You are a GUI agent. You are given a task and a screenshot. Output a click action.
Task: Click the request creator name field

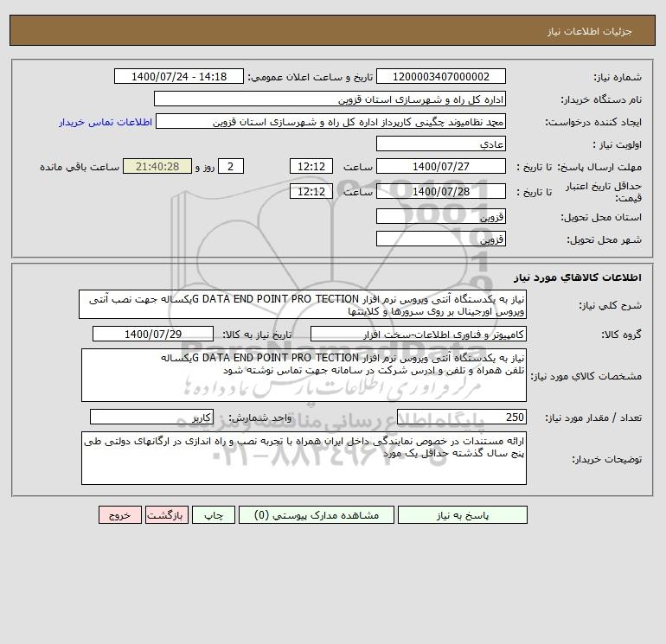331,121
